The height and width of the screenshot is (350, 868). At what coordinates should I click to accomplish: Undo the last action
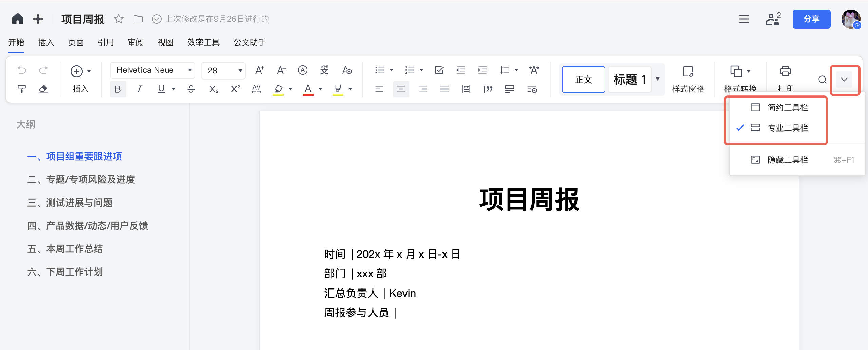(22, 70)
